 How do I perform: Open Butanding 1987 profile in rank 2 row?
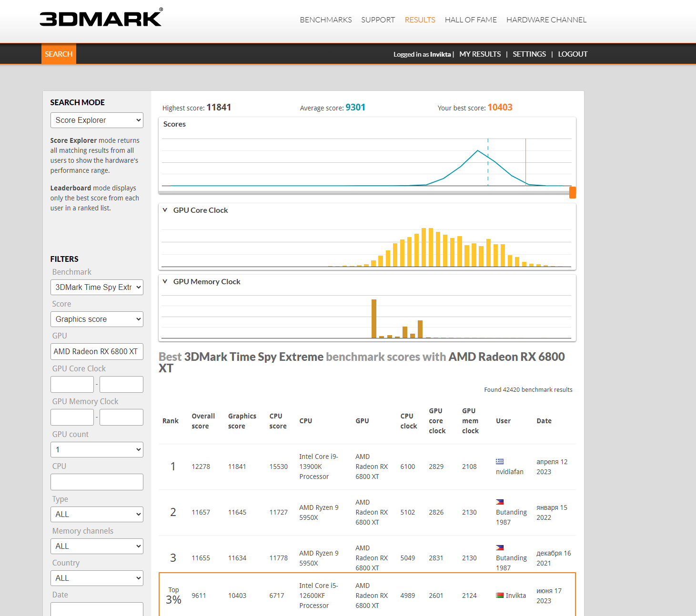click(511, 517)
